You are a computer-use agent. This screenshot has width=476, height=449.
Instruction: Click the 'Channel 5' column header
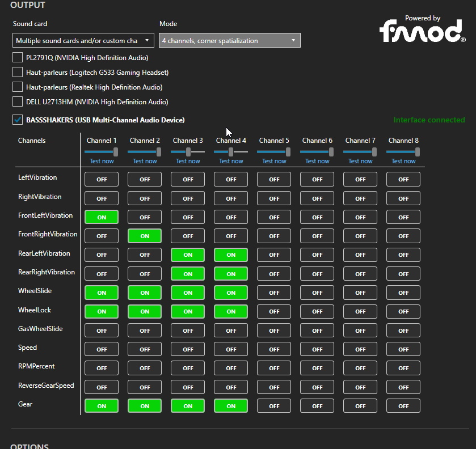pos(274,141)
